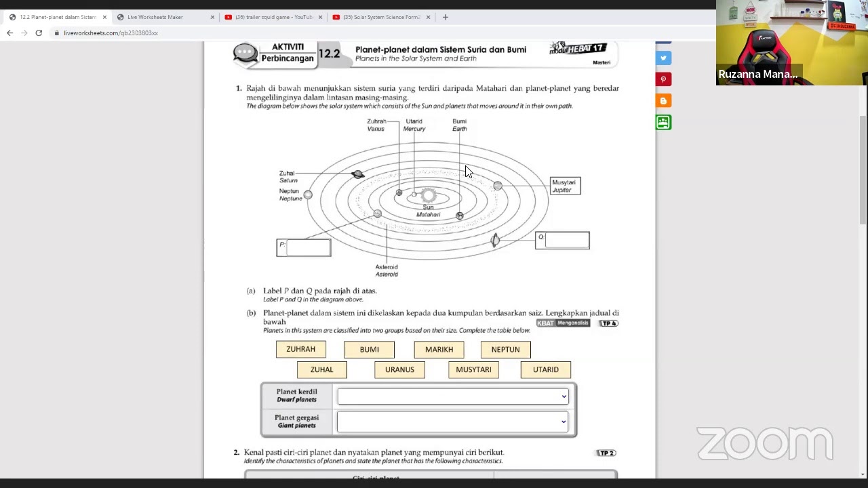Share the worksheet on Twitter
Screen dimensions: 868x488
(663, 58)
